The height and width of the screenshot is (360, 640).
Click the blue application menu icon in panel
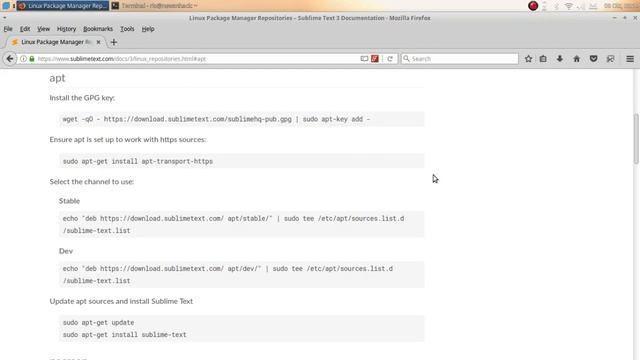6,6
